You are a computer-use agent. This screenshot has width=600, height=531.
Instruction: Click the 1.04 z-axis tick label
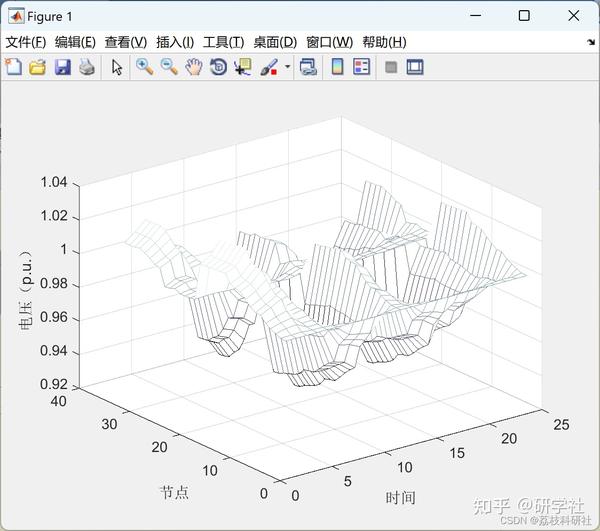pos(54,182)
